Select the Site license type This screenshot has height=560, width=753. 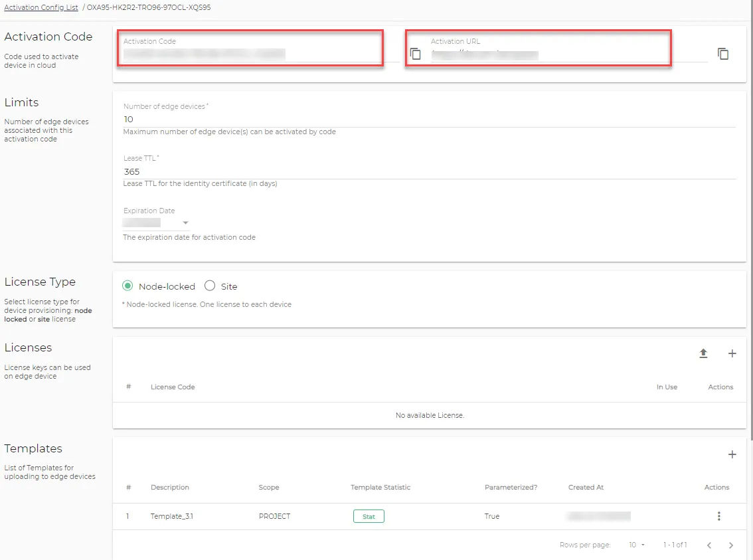coord(210,286)
